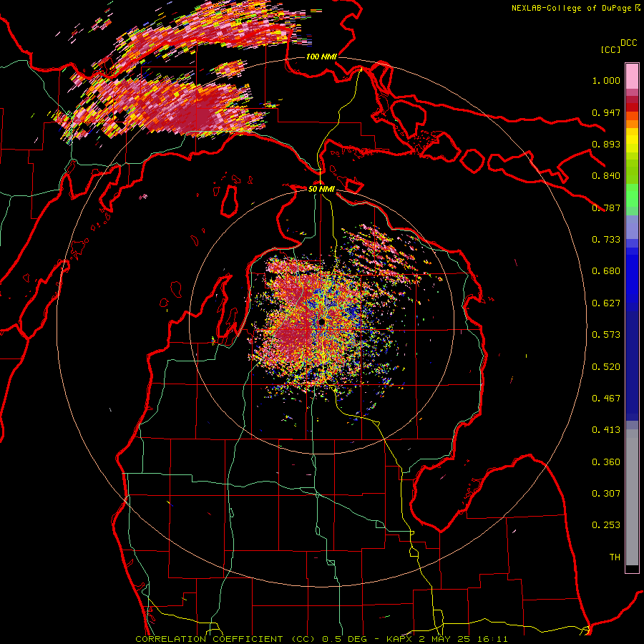Image resolution: width=644 pixels, height=644 pixels.
Task: Click the 0.840 scale value
Action: (606, 176)
